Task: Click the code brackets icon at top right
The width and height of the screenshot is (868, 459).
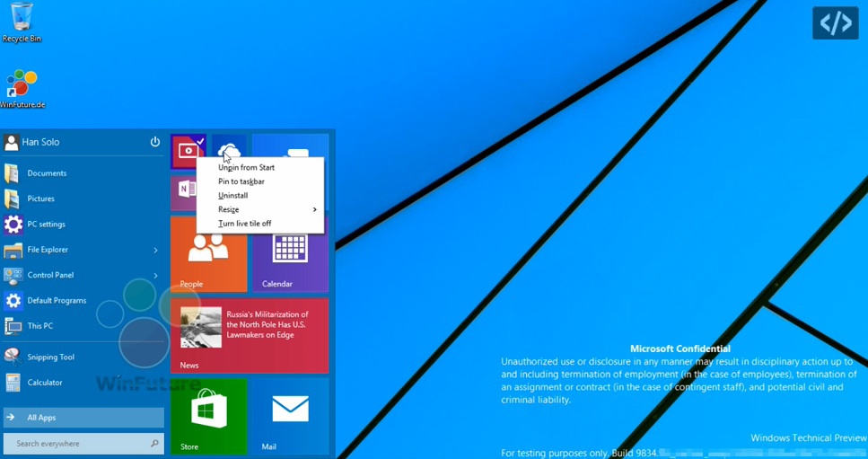Action: click(x=836, y=22)
